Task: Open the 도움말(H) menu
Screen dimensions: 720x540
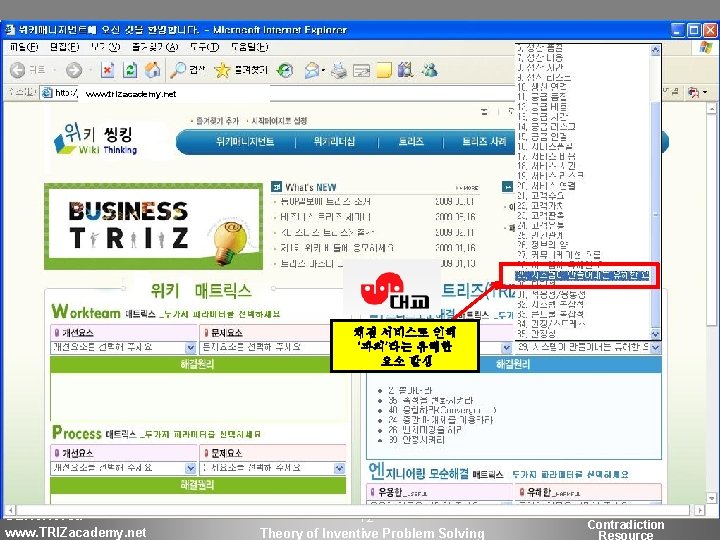Action: pos(249,47)
